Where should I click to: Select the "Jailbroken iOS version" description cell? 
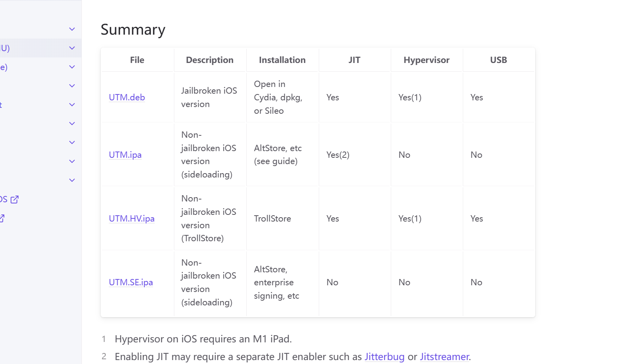[210, 97]
